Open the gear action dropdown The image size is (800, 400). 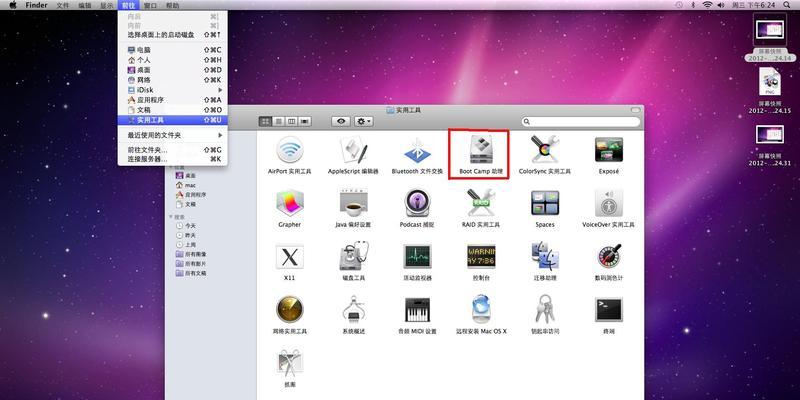(x=364, y=121)
